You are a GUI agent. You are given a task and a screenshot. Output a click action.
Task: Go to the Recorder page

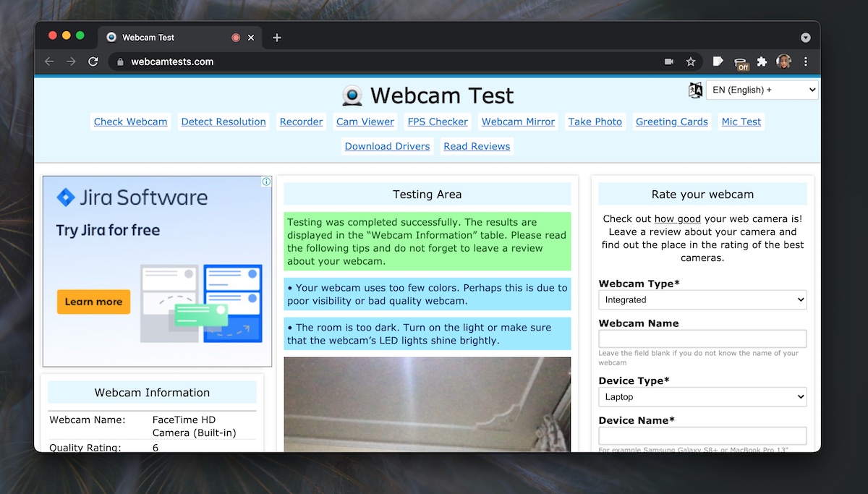point(301,122)
